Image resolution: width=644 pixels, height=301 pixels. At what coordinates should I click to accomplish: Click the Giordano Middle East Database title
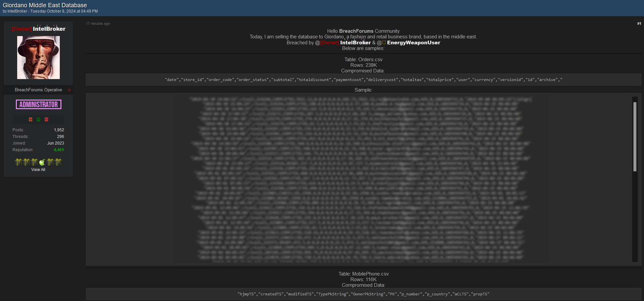pyautogui.click(x=45, y=5)
